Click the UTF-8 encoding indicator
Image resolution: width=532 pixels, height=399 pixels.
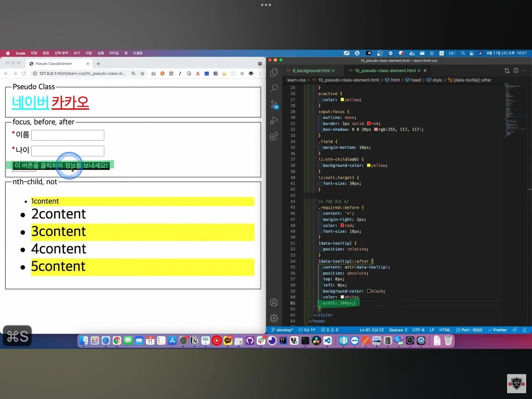418,330
